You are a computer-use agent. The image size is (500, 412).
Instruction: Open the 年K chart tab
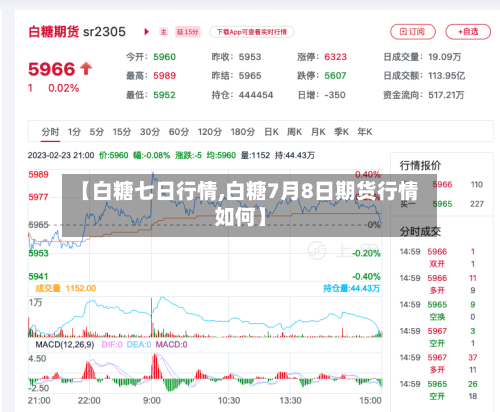tap(365, 132)
